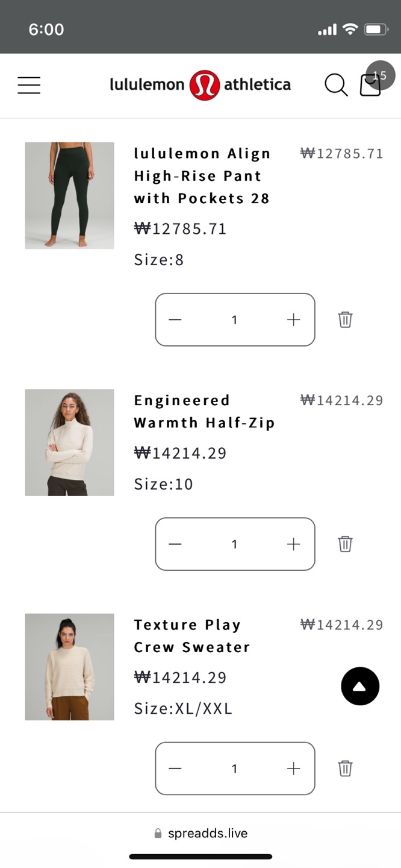The image size is (401, 868).
Task: Decrease quantity of Engineered Warmth Half-Zip
Action: [175, 544]
